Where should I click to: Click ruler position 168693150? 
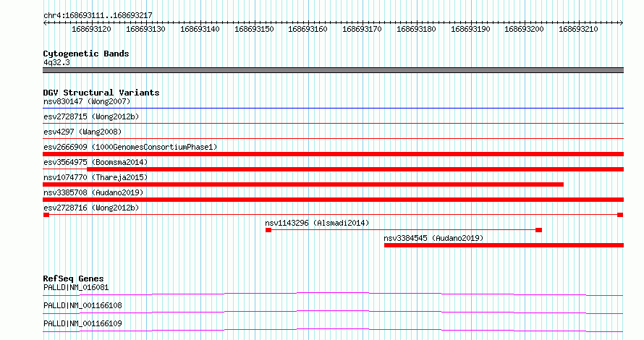(254, 29)
